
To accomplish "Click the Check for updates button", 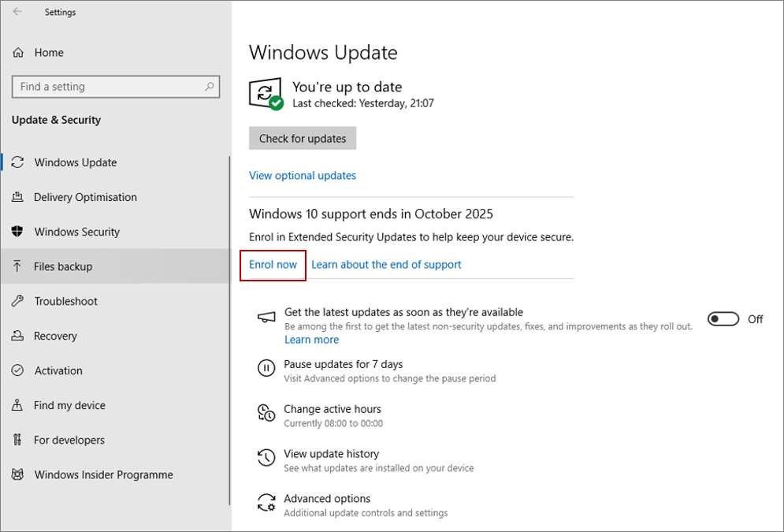I will pyautogui.click(x=303, y=138).
